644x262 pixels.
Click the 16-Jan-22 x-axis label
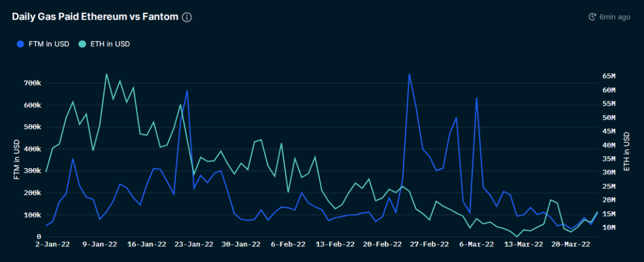tap(146, 244)
